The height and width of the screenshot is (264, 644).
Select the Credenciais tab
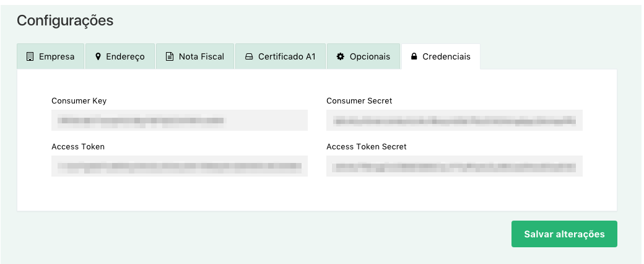441,56
